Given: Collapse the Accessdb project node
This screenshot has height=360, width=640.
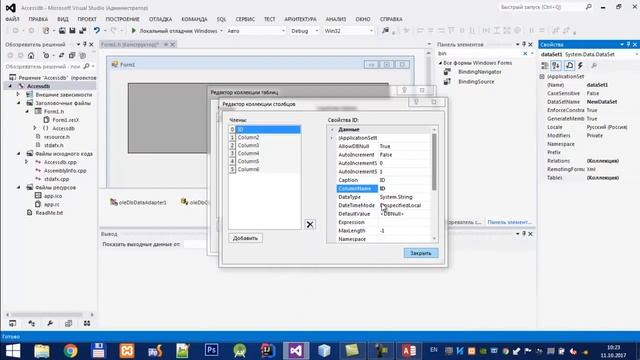Looking at the screenshot, I should pos(11,86).
